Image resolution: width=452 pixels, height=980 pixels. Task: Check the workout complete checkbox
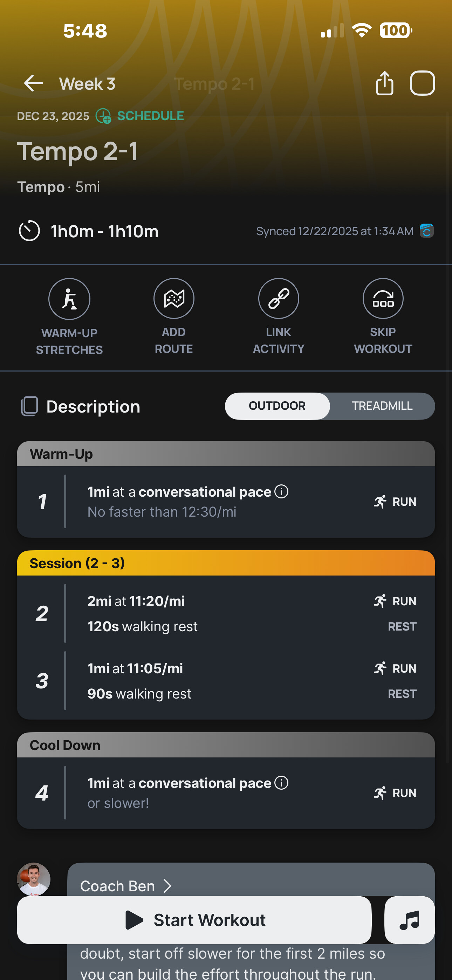422,83
